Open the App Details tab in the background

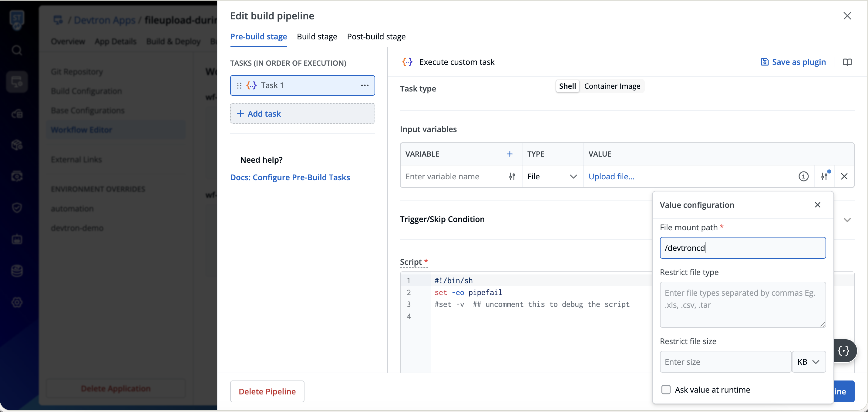[x=115, y=42]
